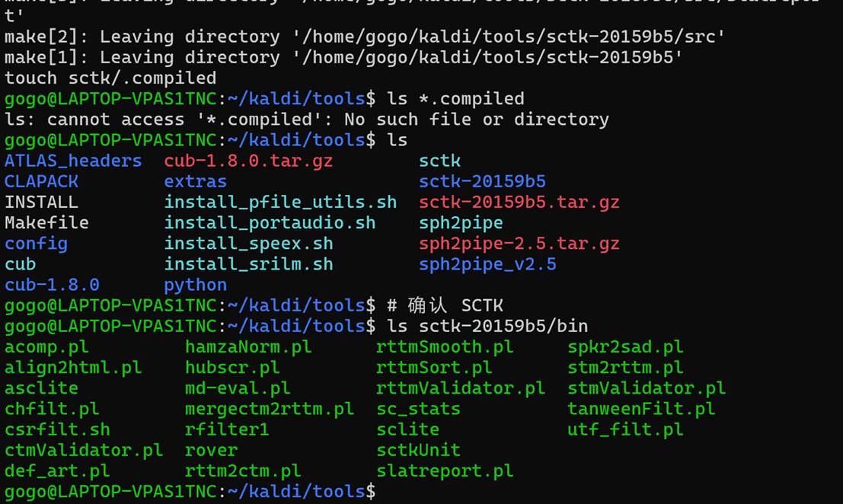Click install_srilm.sh script name
The width and height of the screenshot is (843, 504).
[x=248, y=264]
